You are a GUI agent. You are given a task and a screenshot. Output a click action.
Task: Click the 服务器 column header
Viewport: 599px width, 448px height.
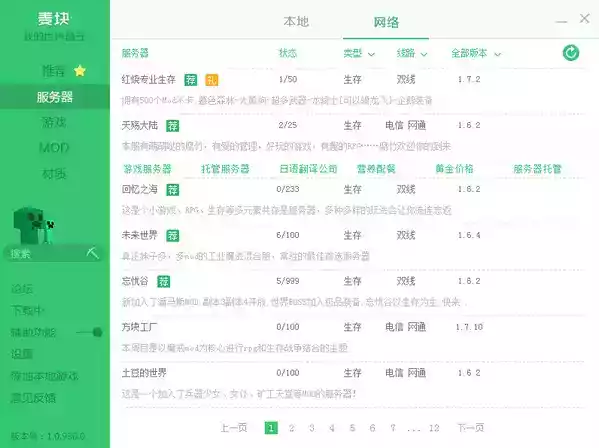point(135,53)
